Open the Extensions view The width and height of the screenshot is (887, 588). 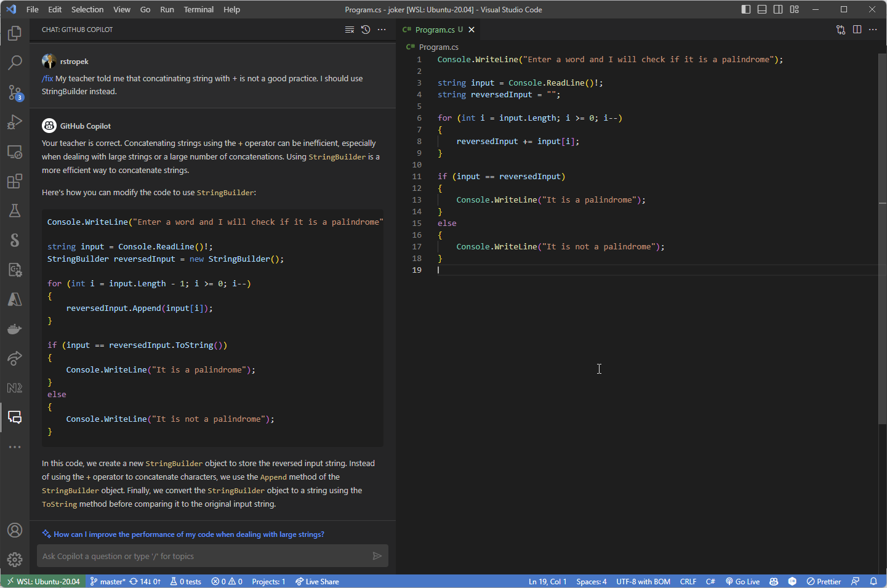coord(15,181)
